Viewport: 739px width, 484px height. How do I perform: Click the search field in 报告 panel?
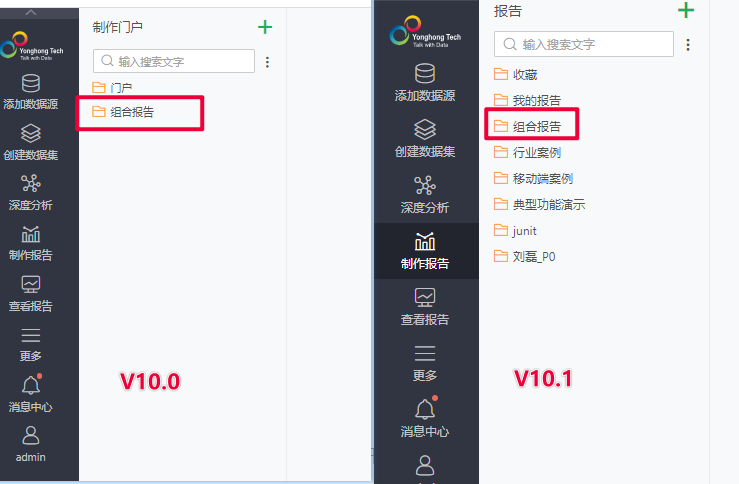click(583, 44)
